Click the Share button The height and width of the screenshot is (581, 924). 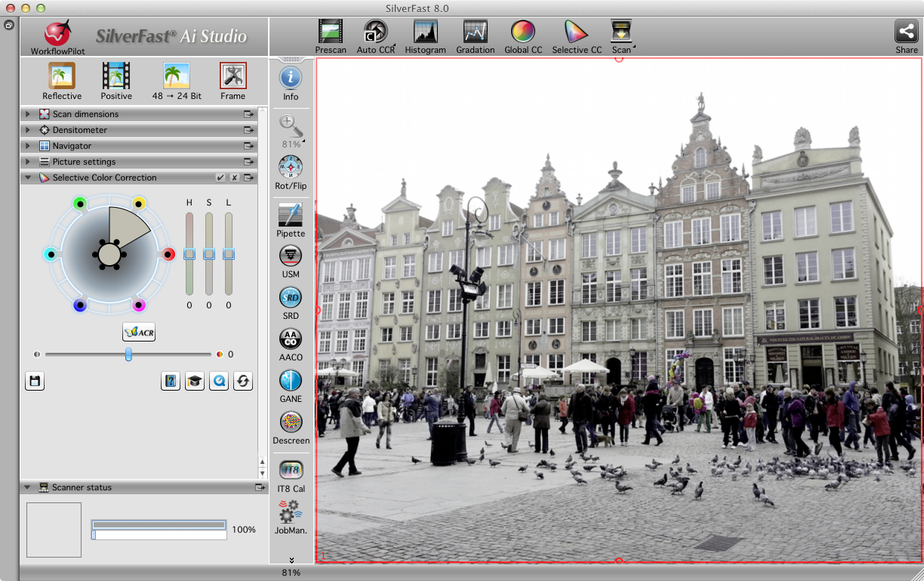click(906, 32)
